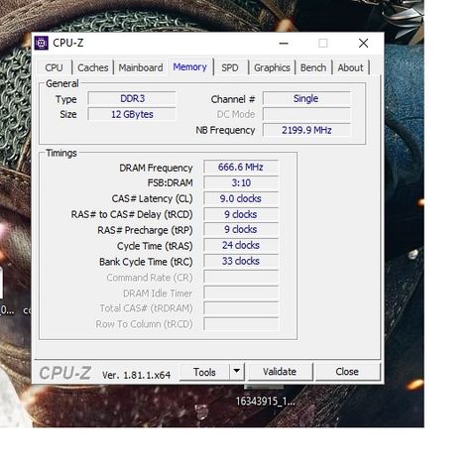
Task: Go to the Bench tab
Action: pos(313,67)
